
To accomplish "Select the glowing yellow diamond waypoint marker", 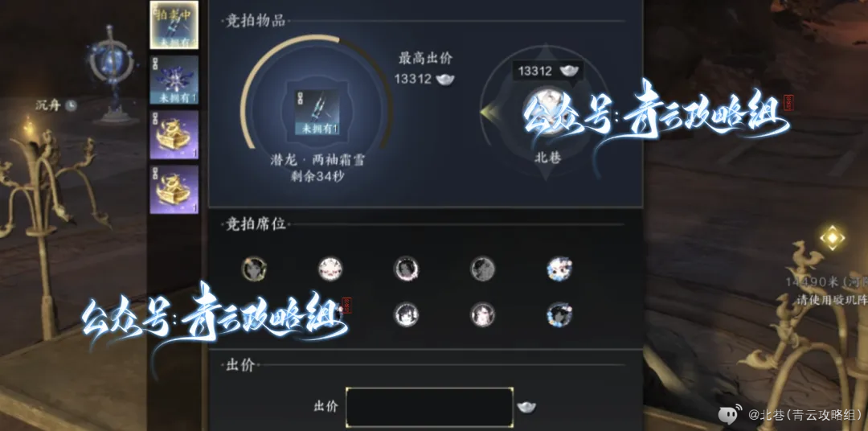I will (x=832, y=238).
